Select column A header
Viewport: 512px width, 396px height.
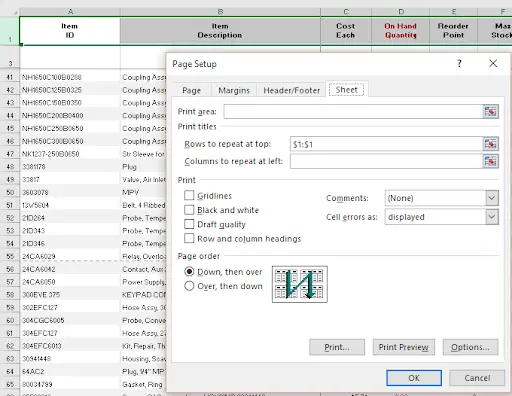pyautogui.click(x=70, y=12)
